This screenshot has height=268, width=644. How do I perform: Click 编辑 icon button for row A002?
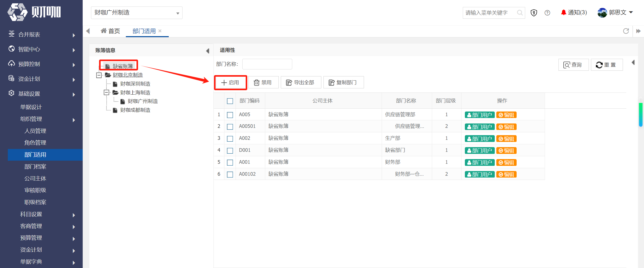click(x=506, y=139)
